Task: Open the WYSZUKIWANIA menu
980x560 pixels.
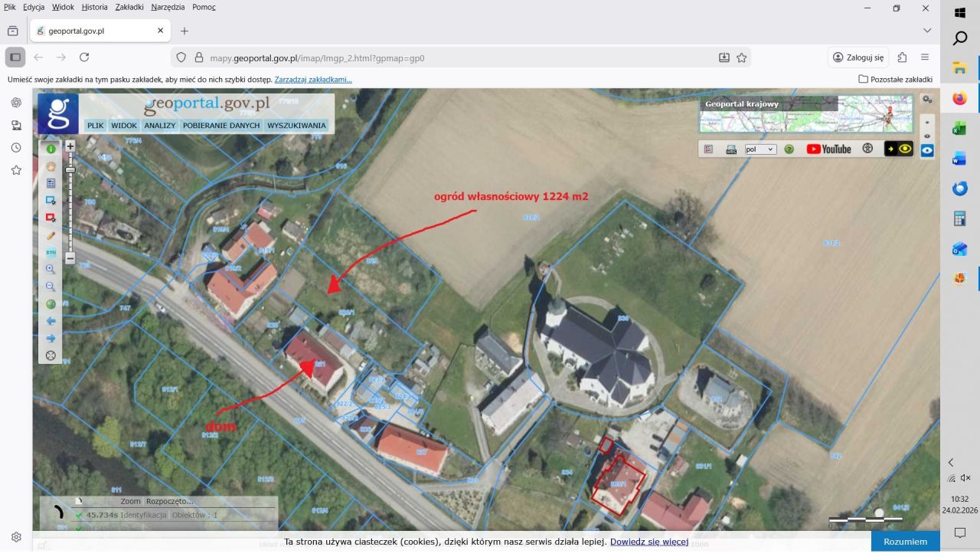Action: coord(296,126)
